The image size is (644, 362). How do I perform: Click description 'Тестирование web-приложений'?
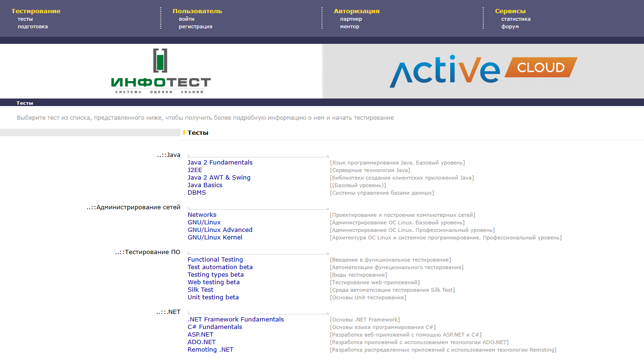tap(375, 283)
